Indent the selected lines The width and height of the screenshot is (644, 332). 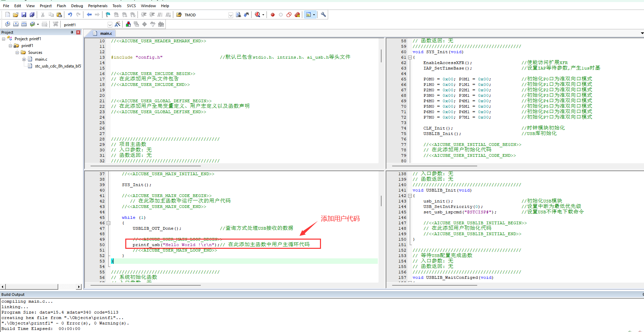click(x=144, y=15)
